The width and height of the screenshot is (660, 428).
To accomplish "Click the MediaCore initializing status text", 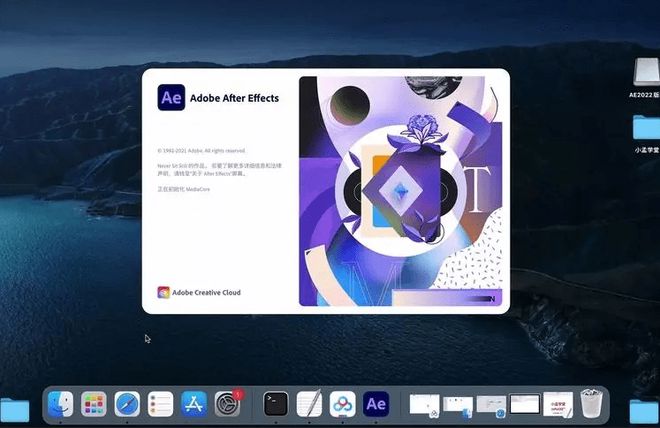I will (184, 189).
